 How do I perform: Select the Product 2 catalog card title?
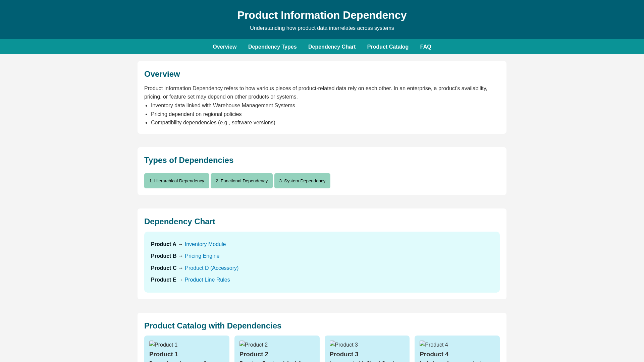pyautogui.click(x=254, y=354)
